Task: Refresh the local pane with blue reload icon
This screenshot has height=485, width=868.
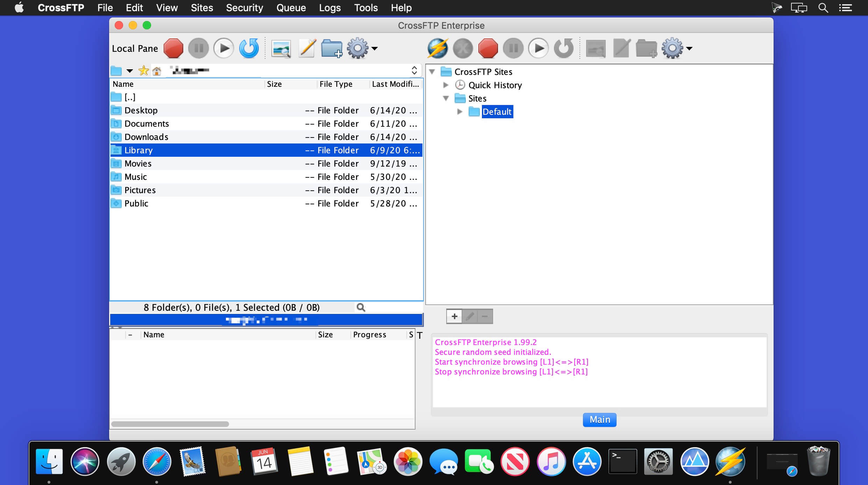Action: pyautogui.click(x=249, y=48)
